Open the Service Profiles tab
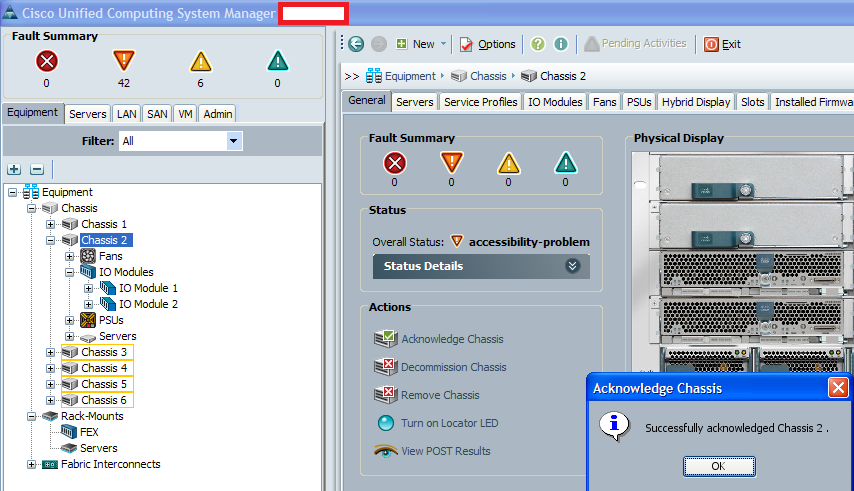Screen dimensions: 854x491 [480, 102]
